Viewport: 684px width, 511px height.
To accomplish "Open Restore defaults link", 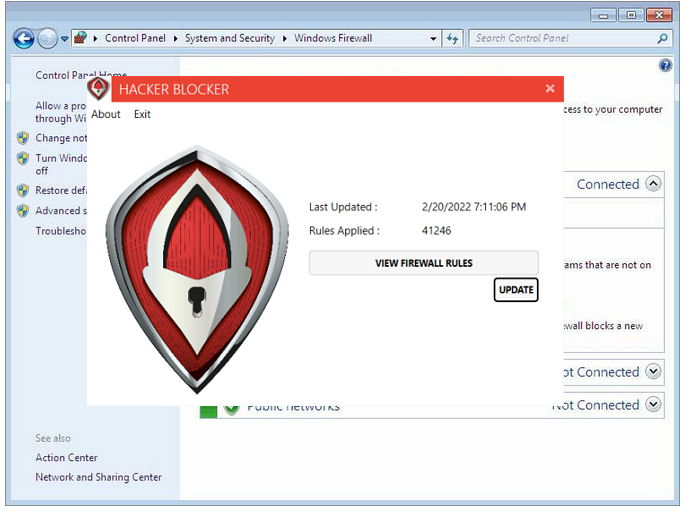I will 61,190.
